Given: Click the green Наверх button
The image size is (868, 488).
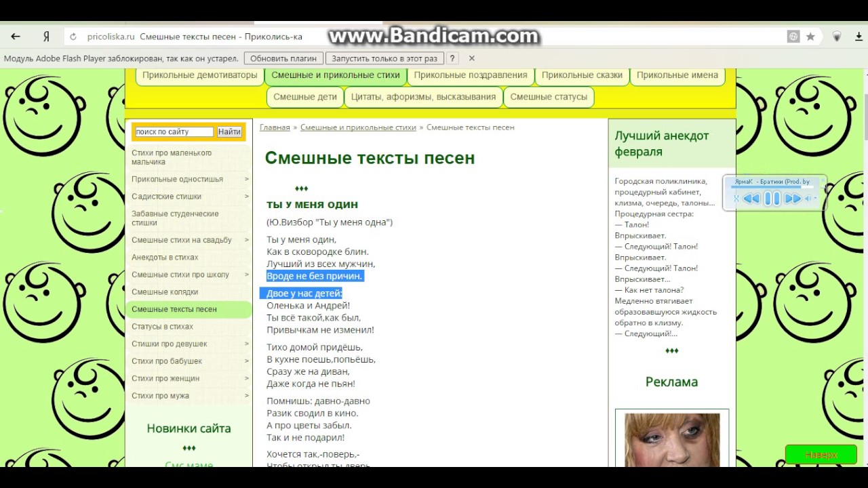Looking at the screenshot, I should 821,455.
